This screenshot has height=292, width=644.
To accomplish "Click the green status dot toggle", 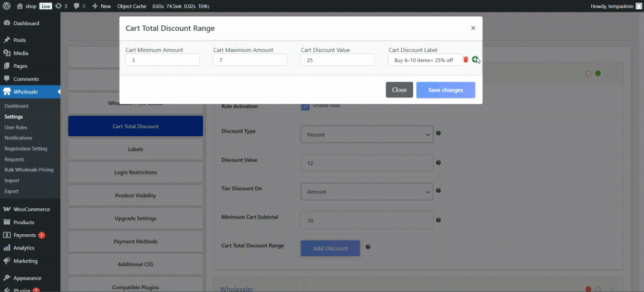I will [597, 73].
